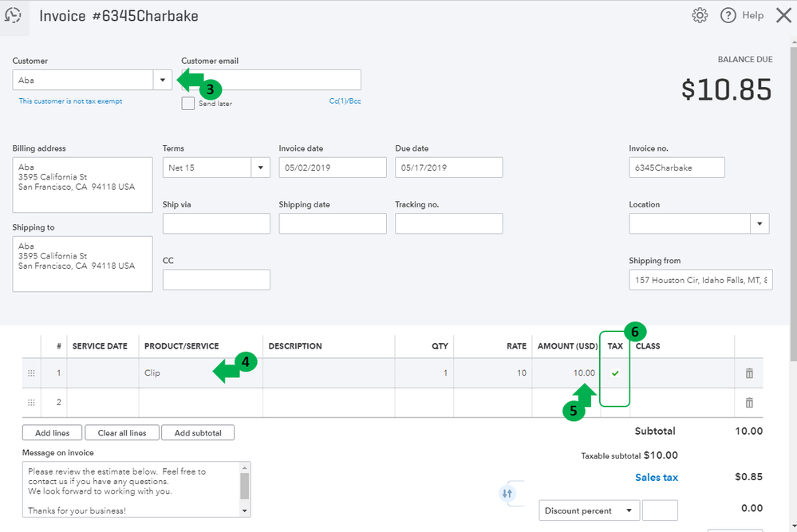The height and width of the screenshot is (532, 797).
Task: Open the Discount percent dropdown
Action: [x=629, y=510]
